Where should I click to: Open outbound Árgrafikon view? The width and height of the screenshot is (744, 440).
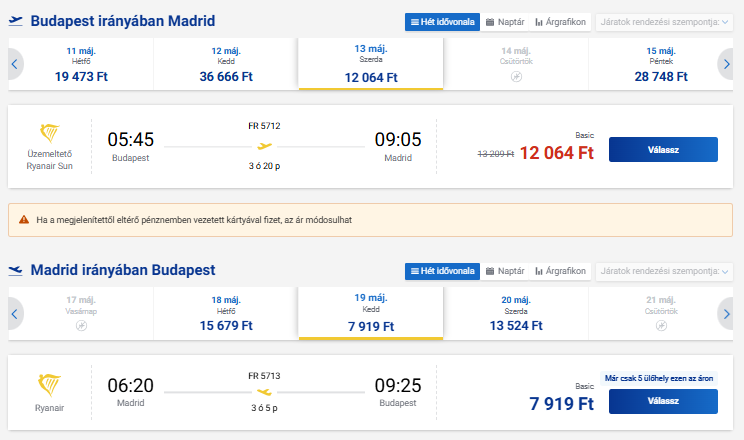tap(560, 21)
